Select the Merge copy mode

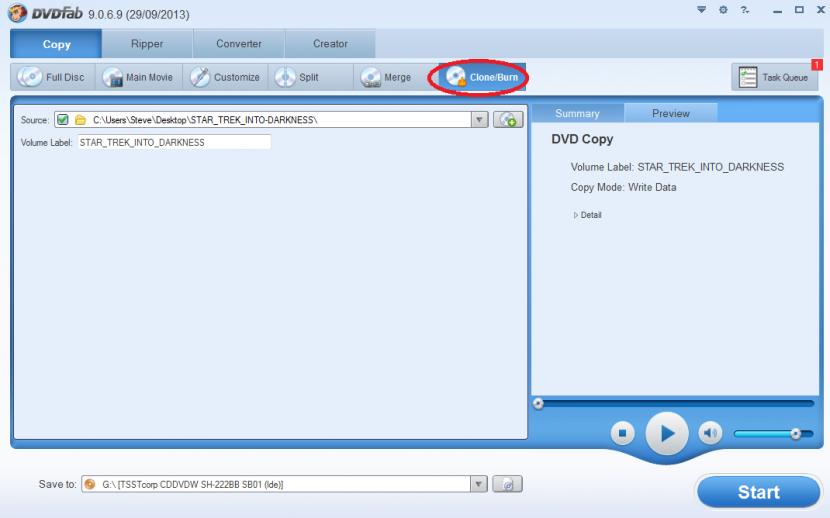[x=396, y=77]
